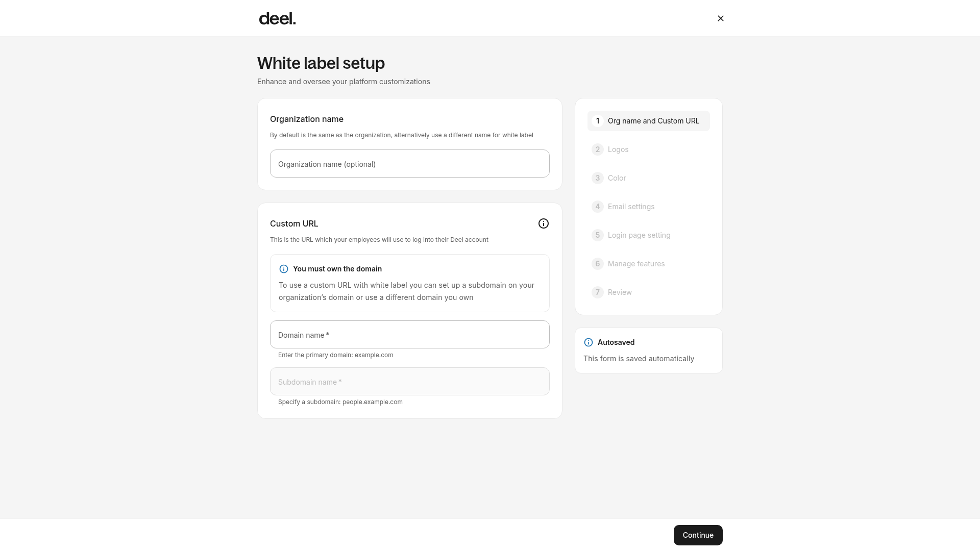Click the step 2 number badge
Viewport: 980px width, 551px height.
click(x=597, y=149)
